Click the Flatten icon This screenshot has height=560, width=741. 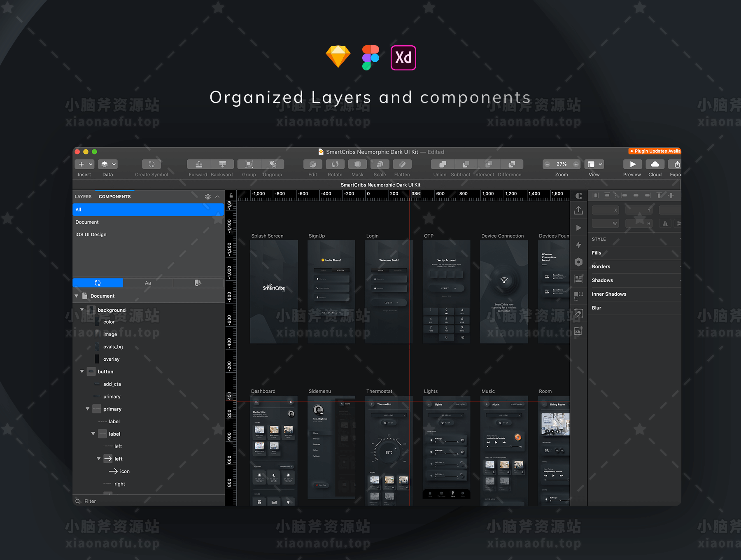pyautogui.click(x=402, y=164)
